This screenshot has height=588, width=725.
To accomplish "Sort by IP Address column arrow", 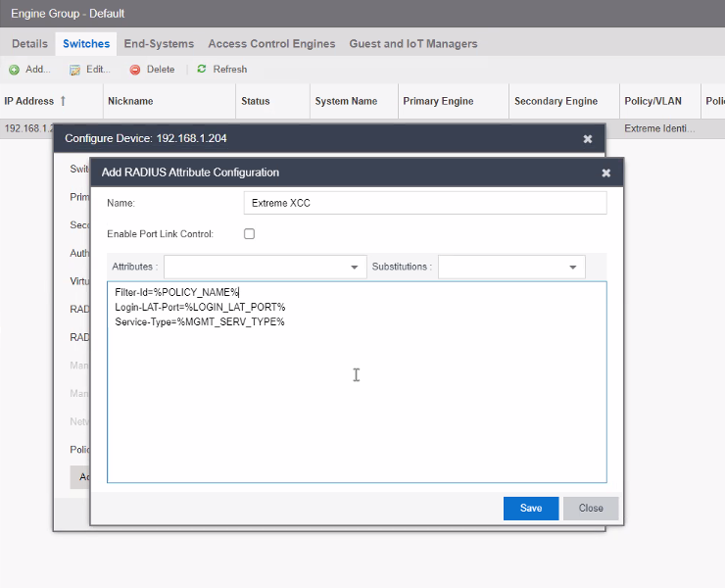I will [x=64, y=101].
